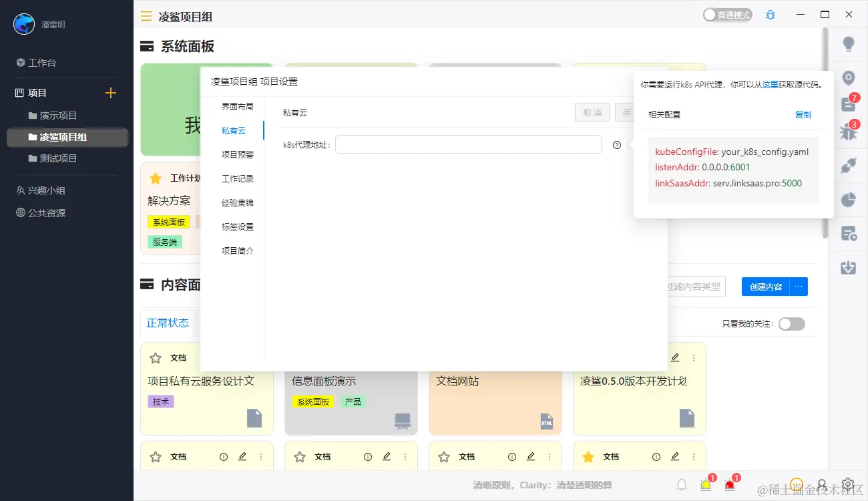Open the bug list icon with badge 3
This screenshot has height=501, width=868.
(849, 131)
